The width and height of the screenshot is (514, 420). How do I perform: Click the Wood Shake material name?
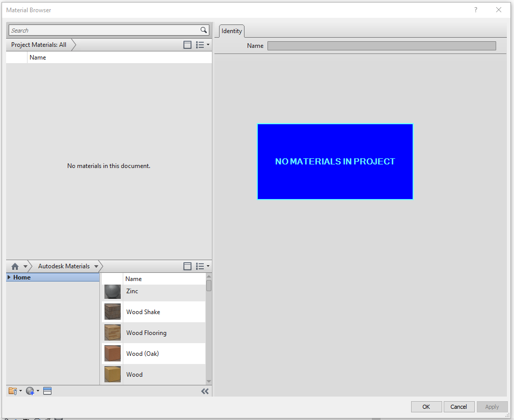(x=143, y=312)
